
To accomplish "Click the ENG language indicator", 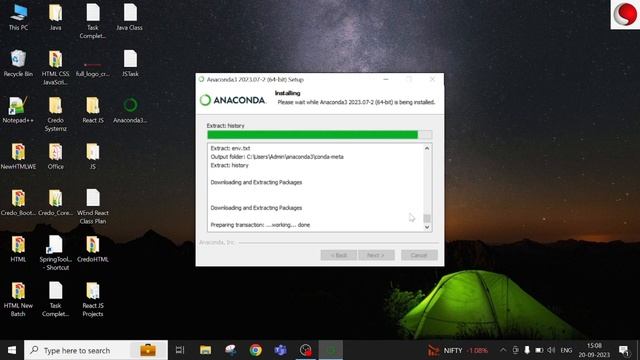I will pyautogui.click(x=566, y=350).
